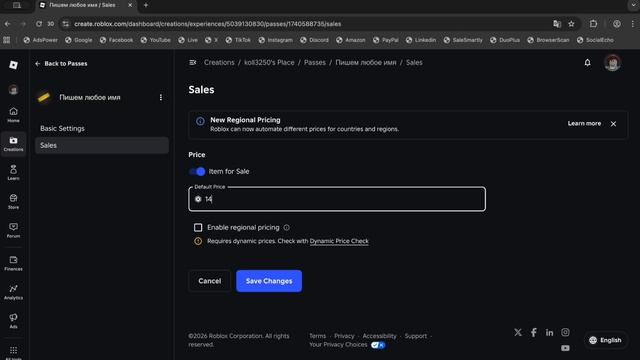The height and width of the screenshot is (360, 640).
Task: Open Terms footer link
Action: coord(318,336)
